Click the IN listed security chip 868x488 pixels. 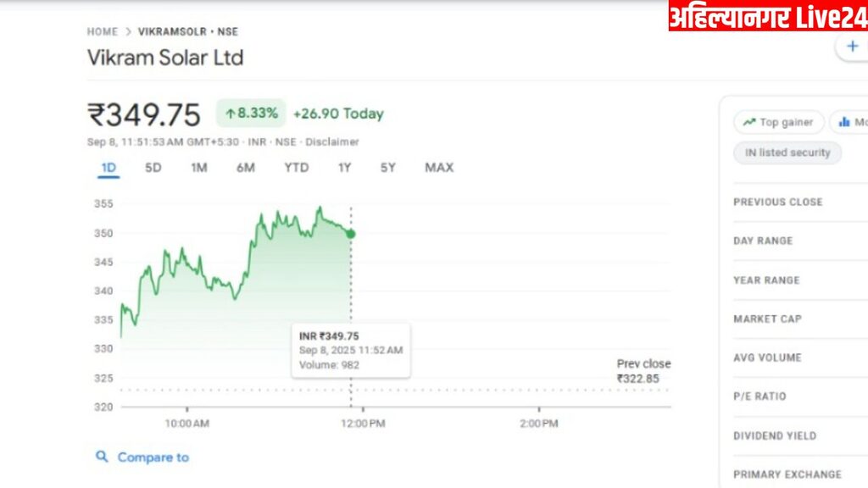(787, 153)
